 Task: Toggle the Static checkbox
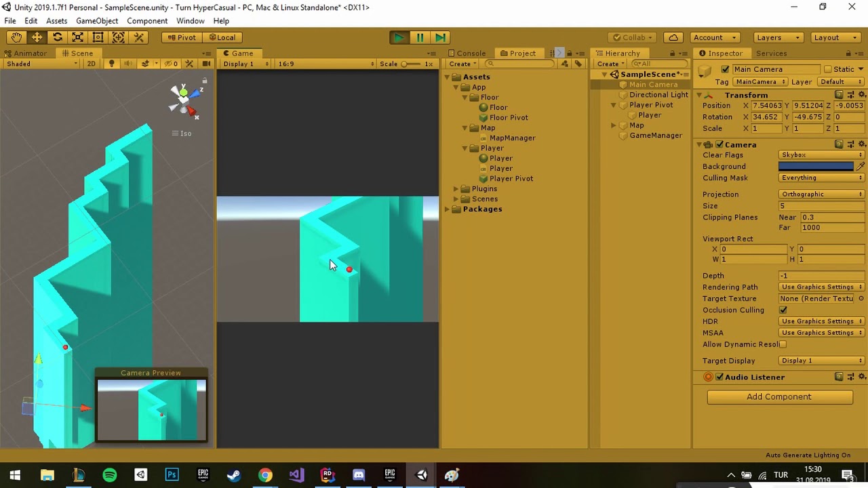tap(828, 69)
